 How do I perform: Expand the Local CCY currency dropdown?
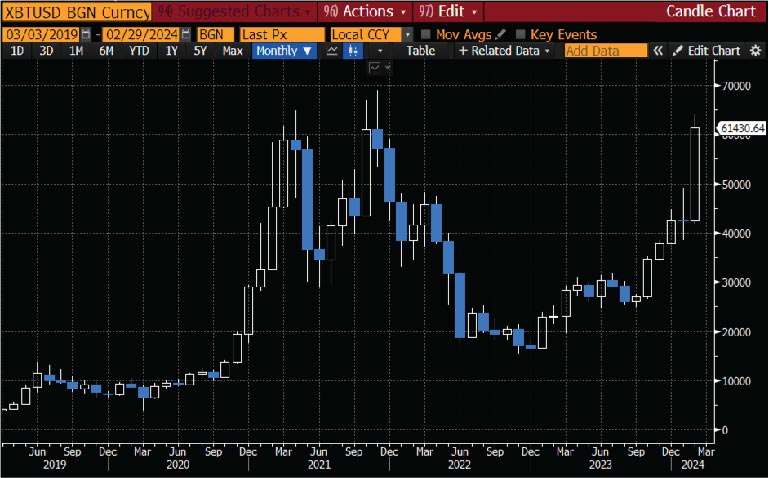pos(407,34)
